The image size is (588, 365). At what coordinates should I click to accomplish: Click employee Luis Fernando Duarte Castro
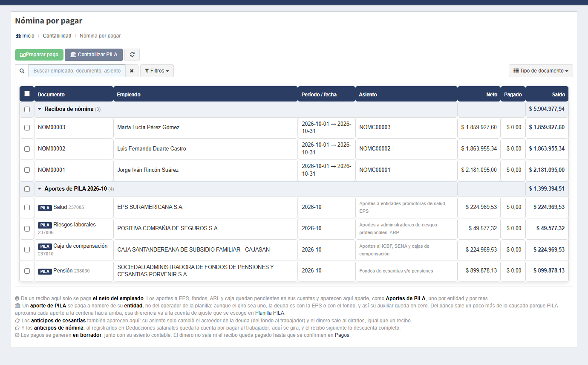[x=152, y=149]
